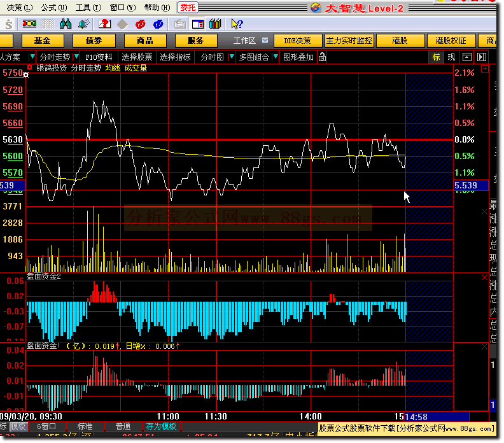
Task: Open F10资料 in chart toolbar
Action: (99, 57)
